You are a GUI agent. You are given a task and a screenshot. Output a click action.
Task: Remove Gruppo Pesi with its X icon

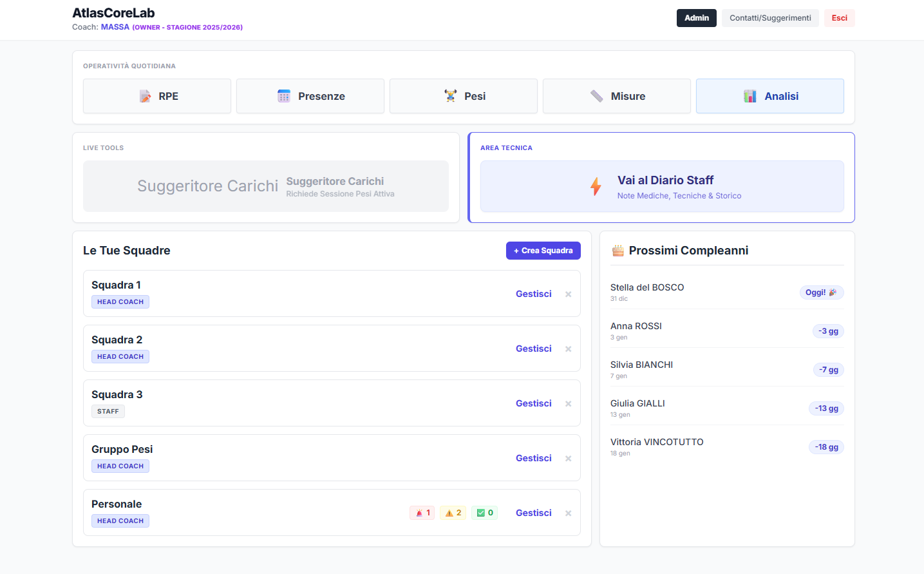[569, 459]
